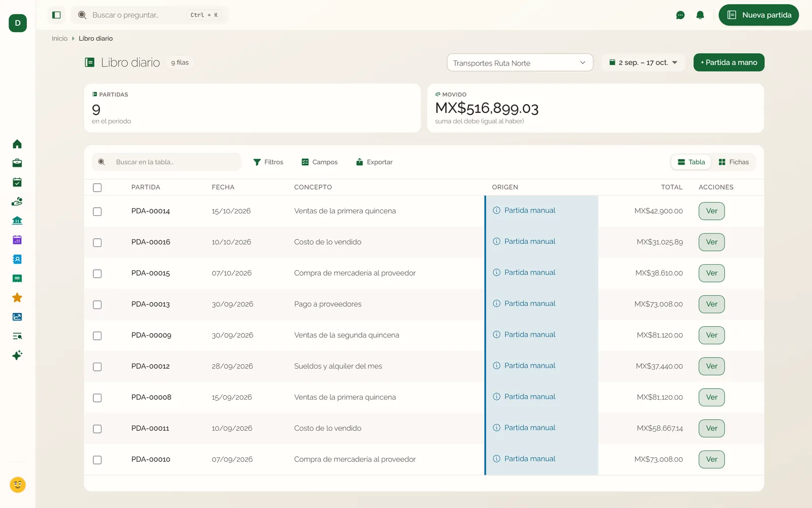Image resolution: width=812 pixels, height=508 pixels.
Task: Check the PDA-00013 row checkbox
Action: 97,305
